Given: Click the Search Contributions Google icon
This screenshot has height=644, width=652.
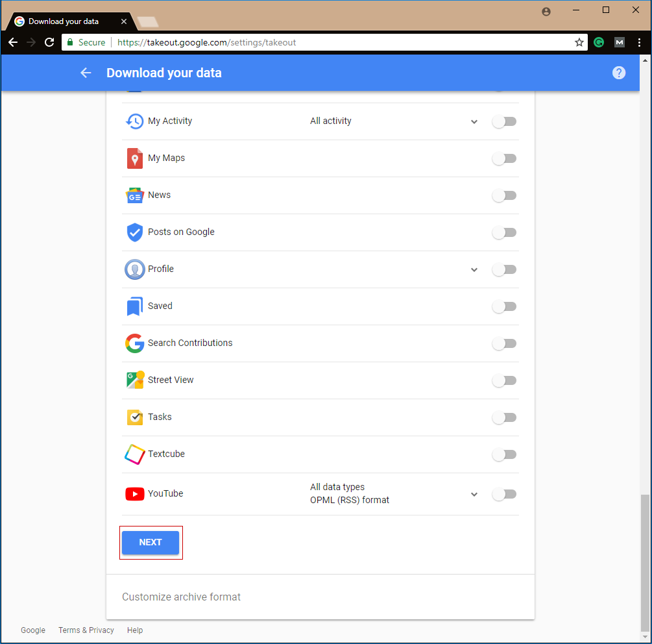Looking at the screenshot, I should tap(134, 343).
